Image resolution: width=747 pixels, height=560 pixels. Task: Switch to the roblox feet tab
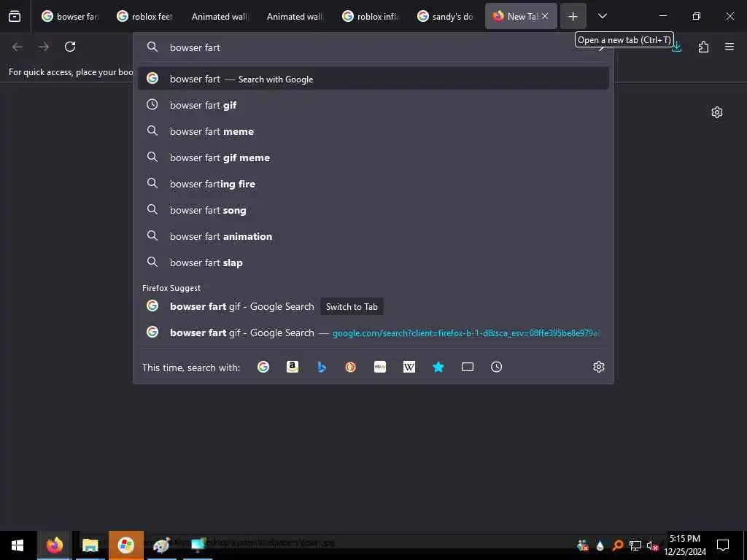click(146, 16)
